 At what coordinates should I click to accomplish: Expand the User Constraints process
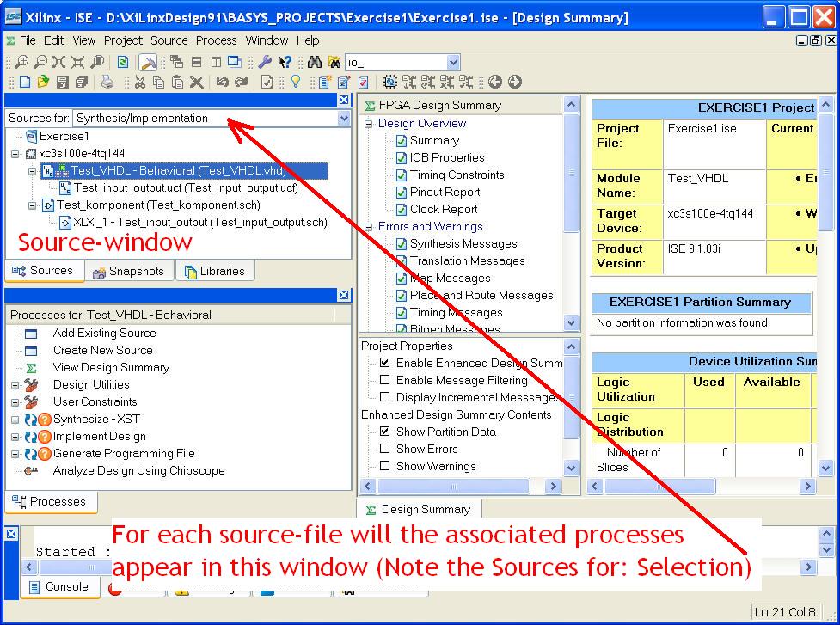[x=15, y=402]
